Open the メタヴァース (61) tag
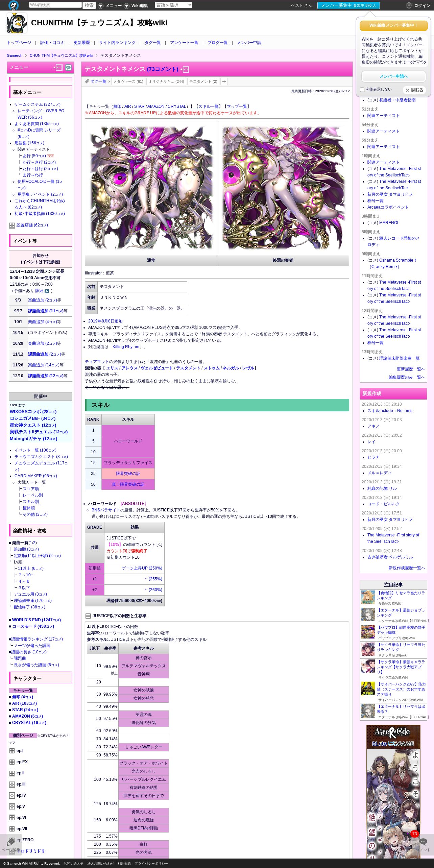This screenshot has height=868, width=434. (128, 81)
